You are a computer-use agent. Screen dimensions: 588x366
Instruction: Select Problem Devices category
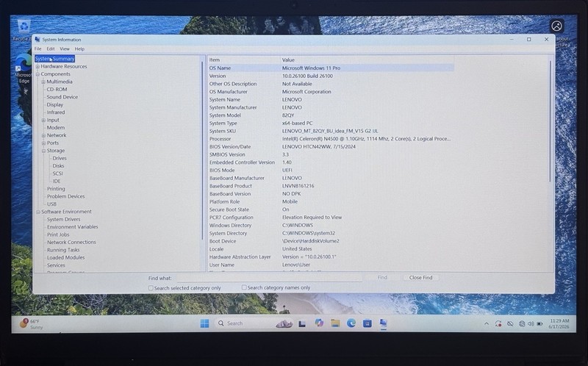(65, 196)
